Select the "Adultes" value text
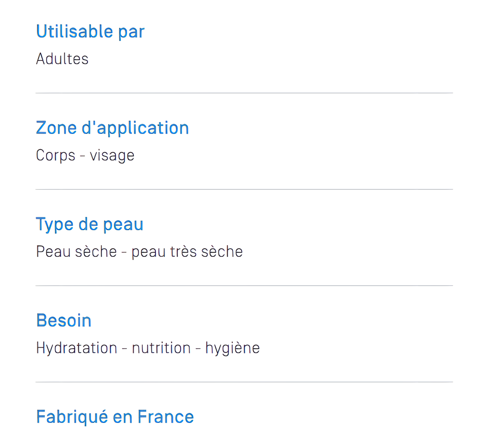Image resolution: width=478 pixels, height=448 pixels. pyautogui.click(x=62, y=59)
